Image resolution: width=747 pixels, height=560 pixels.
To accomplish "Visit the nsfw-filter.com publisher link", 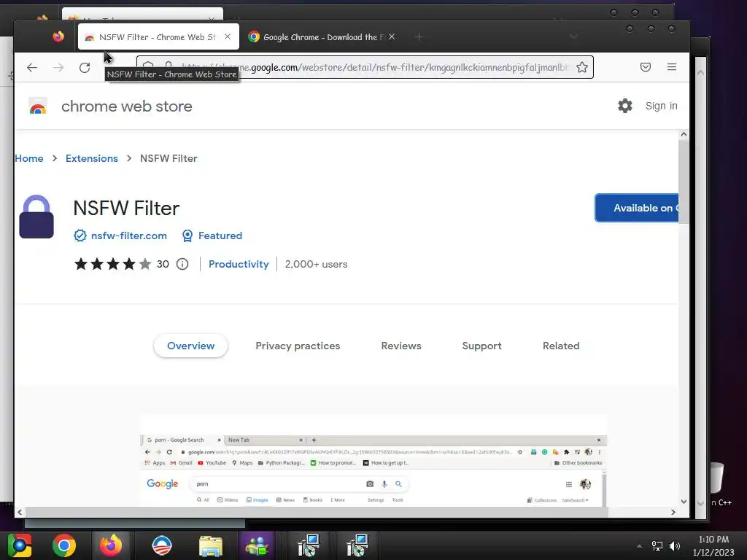I will (128, 236).
